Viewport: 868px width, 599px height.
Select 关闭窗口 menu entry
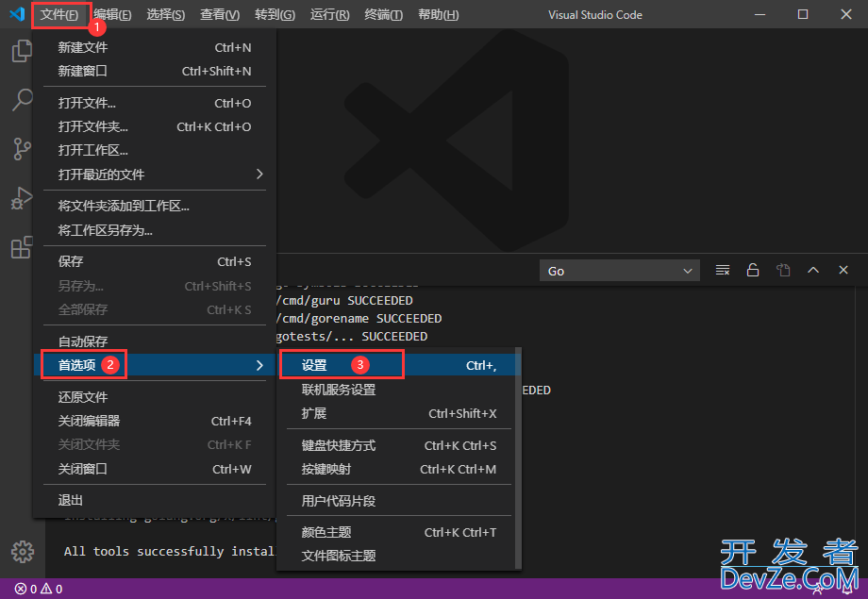point(155,469)
